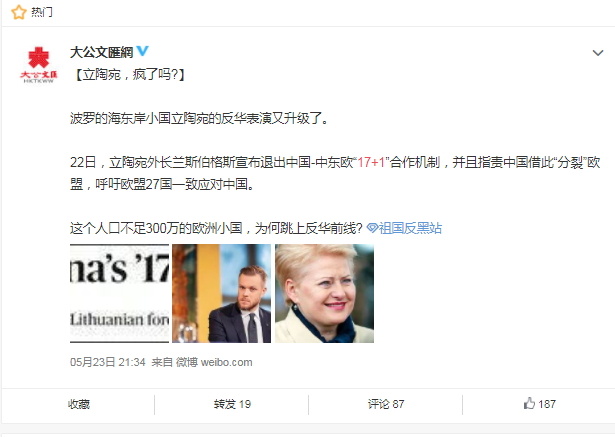Open the photo of blonde woman smiling

[324, 293]
